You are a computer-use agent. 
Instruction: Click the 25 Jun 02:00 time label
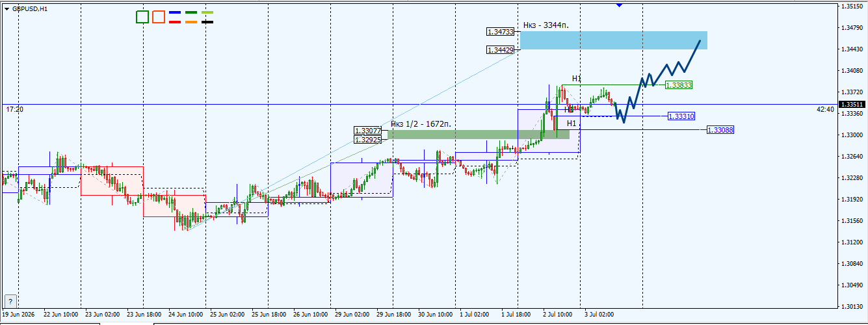click(x=227, y=314)
